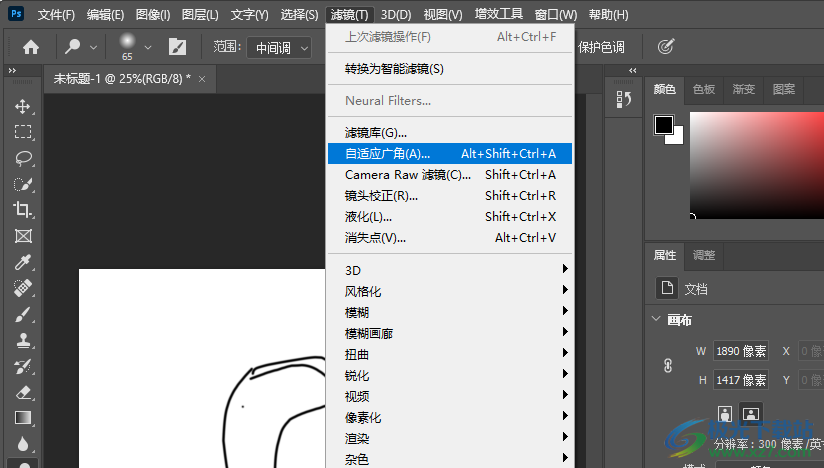Image resolution: width=824 pixels, height=468 pixels.
Task: Open the 范围 中间调 dropdown
Action: tap(279, 48)
